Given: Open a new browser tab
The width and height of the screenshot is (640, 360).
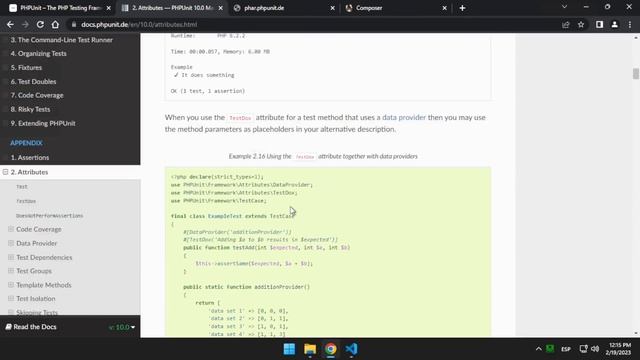Looking at the screenshot, I should pos(462,8).
